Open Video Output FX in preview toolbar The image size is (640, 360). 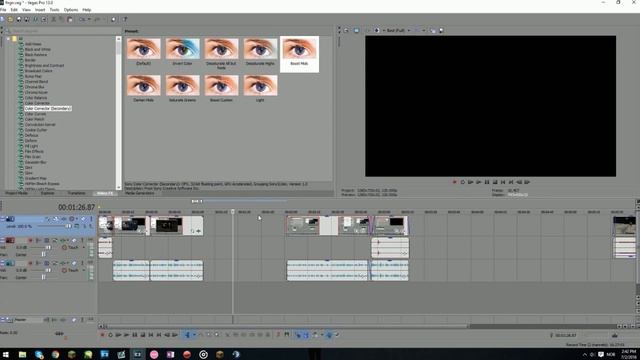tap(367, 30)
